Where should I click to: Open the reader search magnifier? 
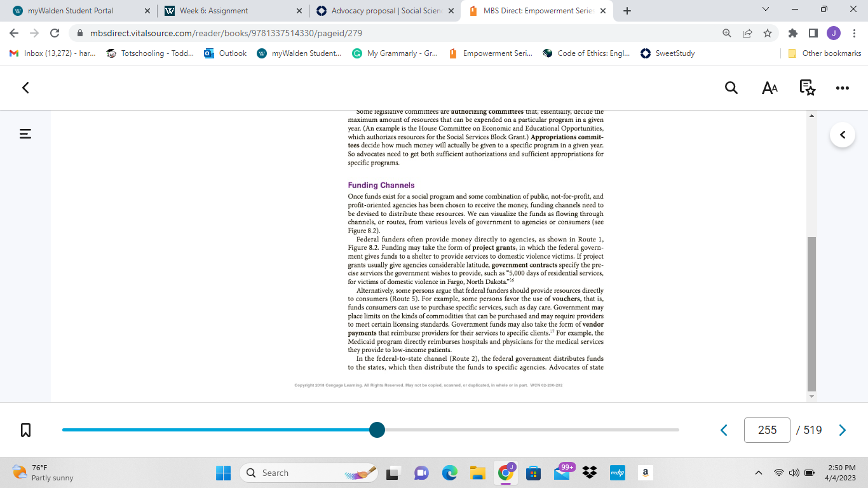(731, 88)
